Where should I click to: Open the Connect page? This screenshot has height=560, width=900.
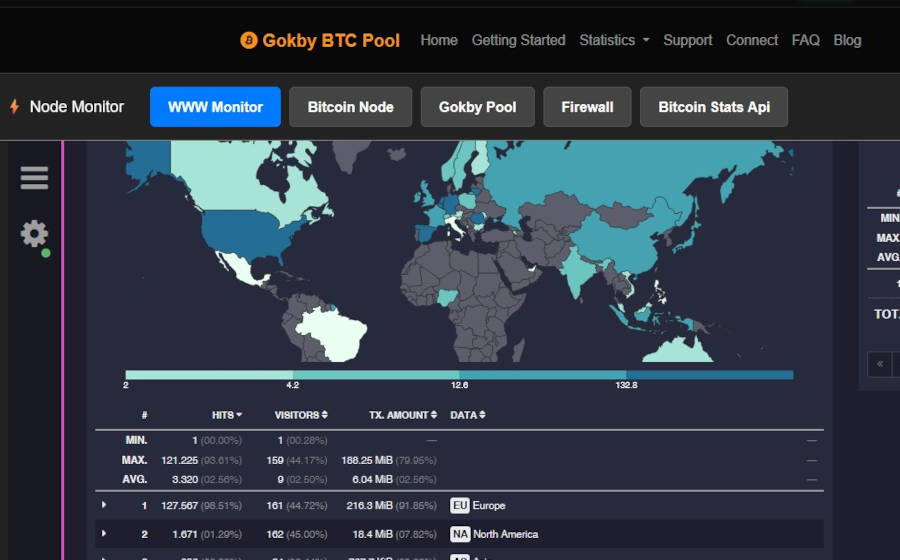(x=752, y=40)
